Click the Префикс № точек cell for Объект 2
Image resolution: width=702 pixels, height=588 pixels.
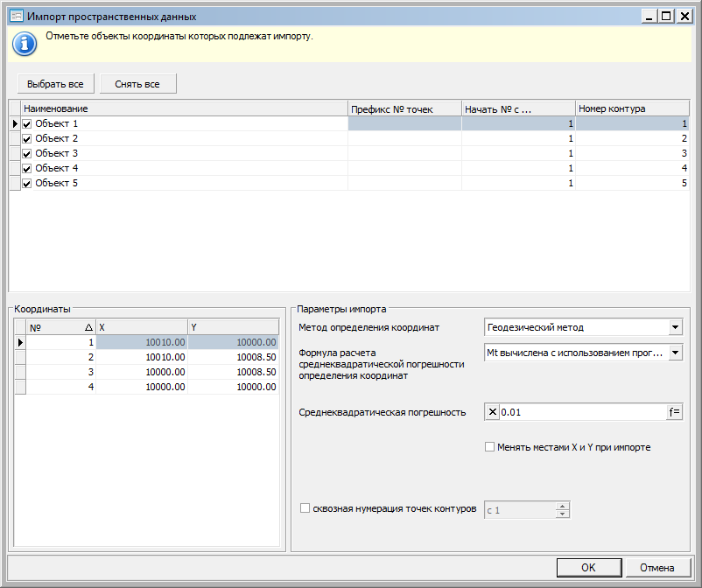(x=404, y=139)
